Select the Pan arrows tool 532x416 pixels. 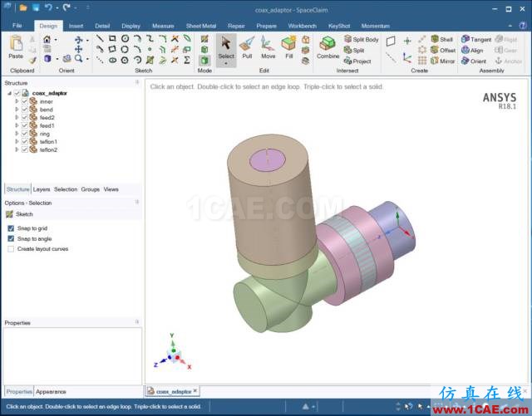point(78,49)
